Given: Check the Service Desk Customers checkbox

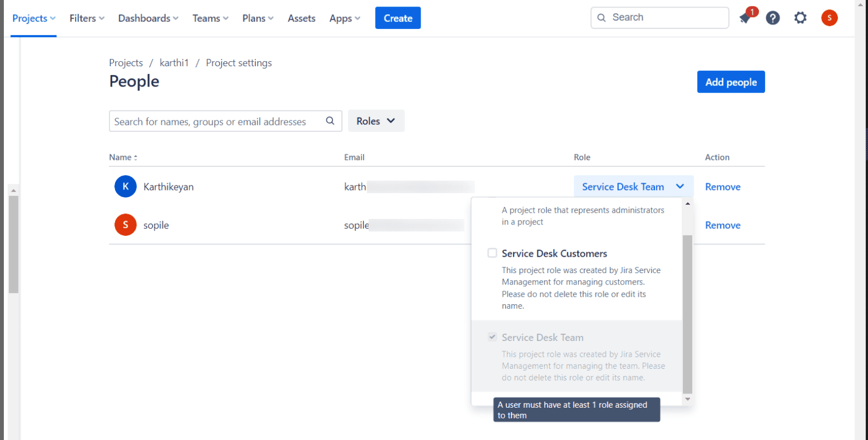Looking at the screenshot, I should click(x=492, y=253).
